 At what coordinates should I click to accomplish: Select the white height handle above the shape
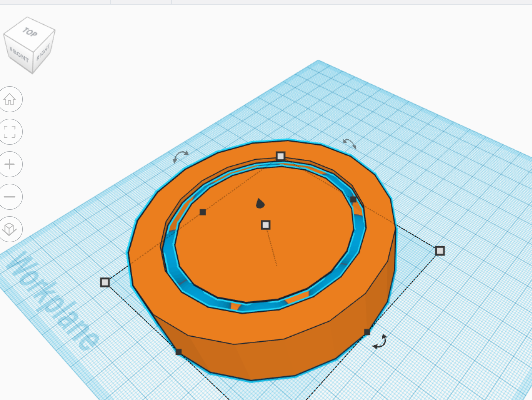(281, 155)
